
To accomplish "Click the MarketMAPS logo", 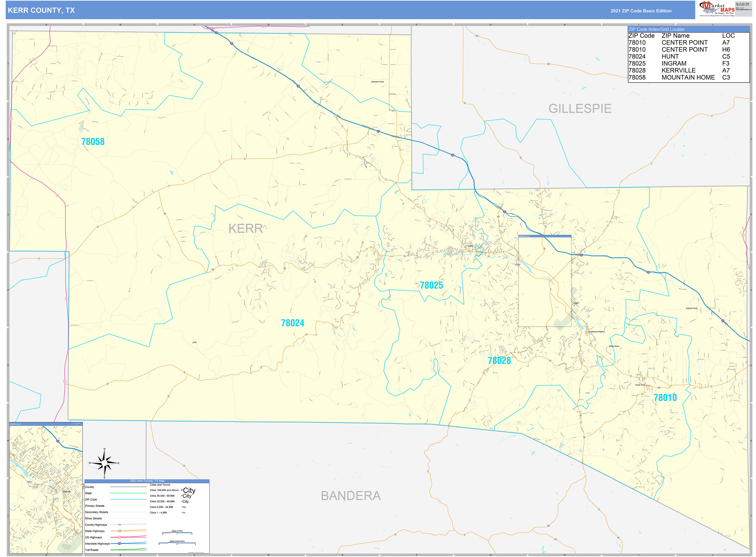I will coord(717,9).
